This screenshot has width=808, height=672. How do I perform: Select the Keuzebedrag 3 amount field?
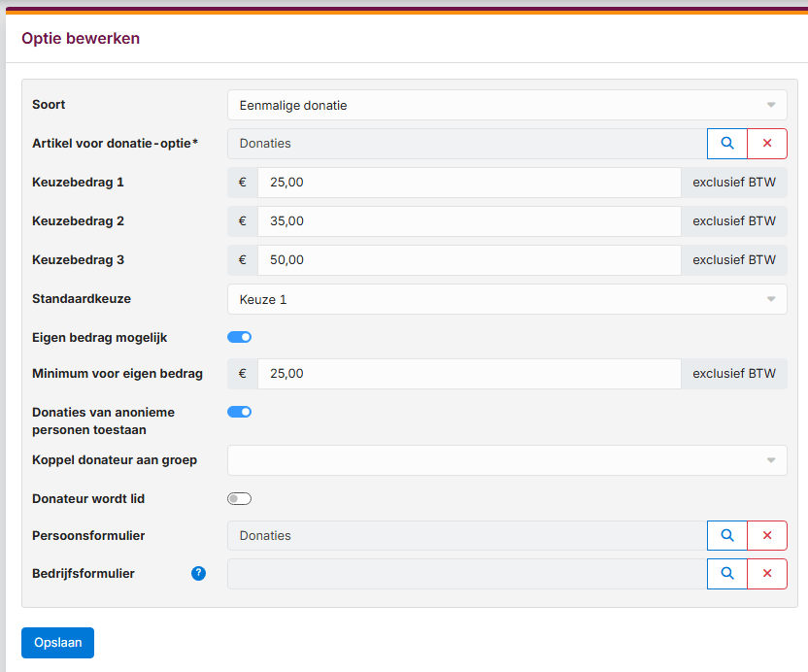(468, 260)
